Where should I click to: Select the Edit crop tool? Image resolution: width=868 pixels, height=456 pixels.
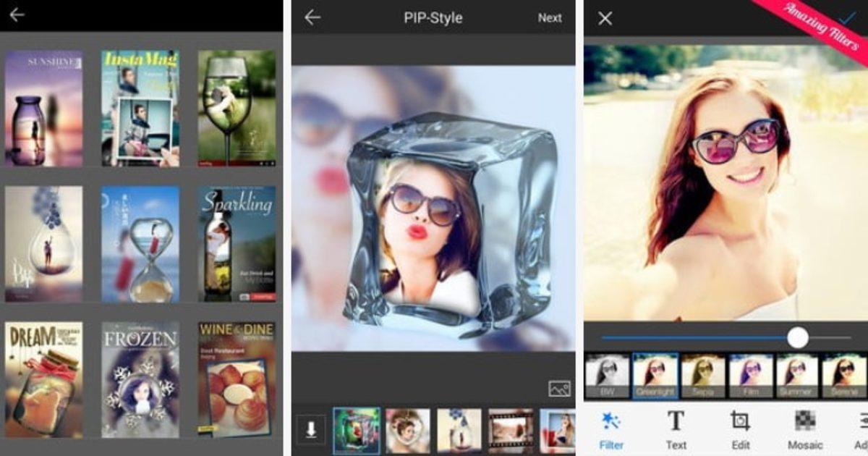(x=740, y=429)
